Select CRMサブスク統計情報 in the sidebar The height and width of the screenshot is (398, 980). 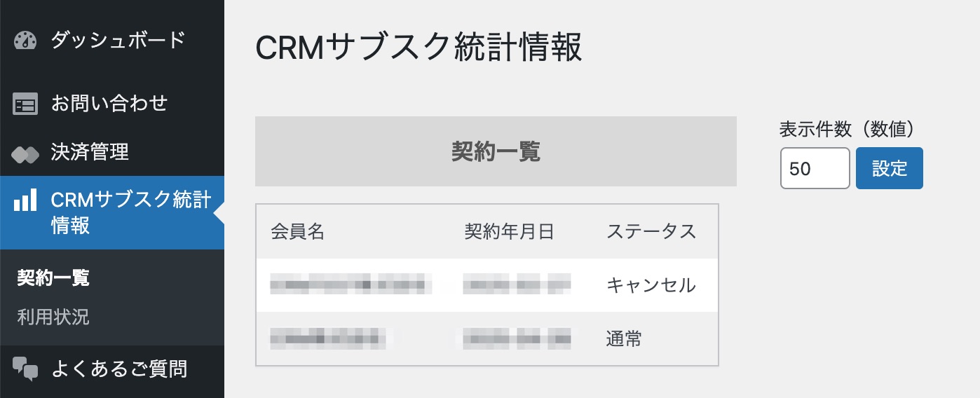coord(130,213)
